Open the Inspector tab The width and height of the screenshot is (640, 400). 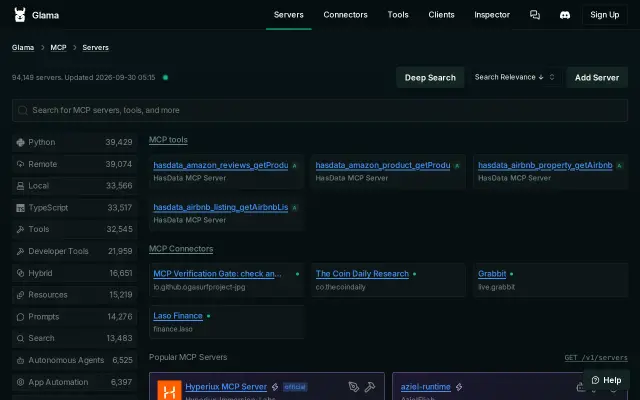492,15
